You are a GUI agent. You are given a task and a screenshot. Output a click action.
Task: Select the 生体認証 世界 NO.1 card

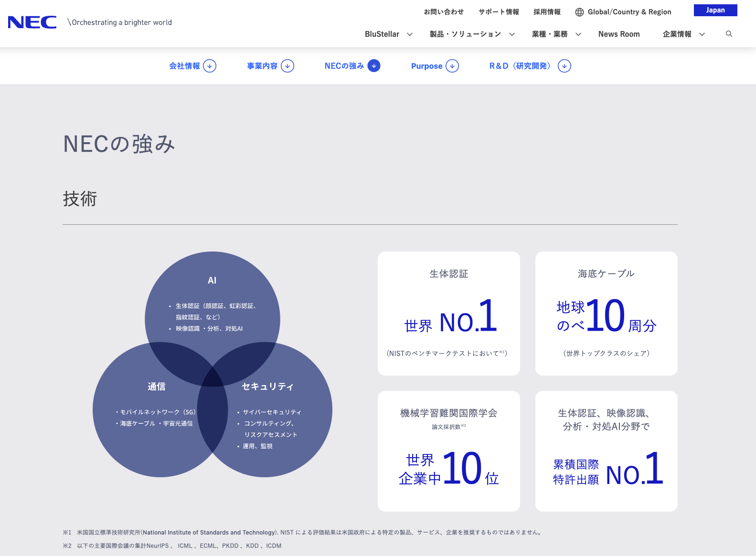click(448, 314)
